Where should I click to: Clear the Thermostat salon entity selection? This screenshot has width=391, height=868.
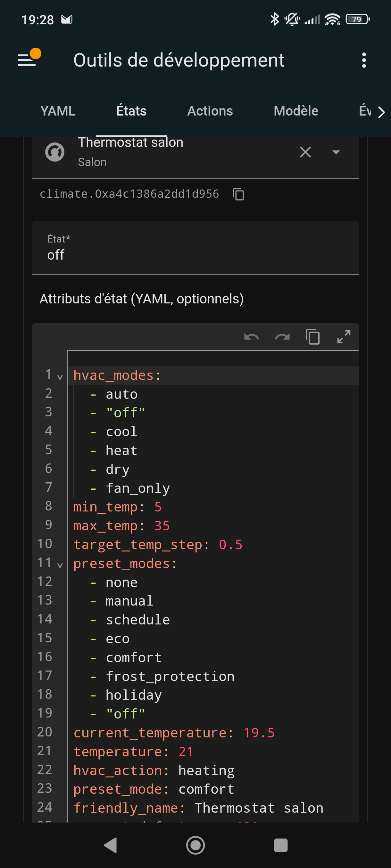point(305,152)
